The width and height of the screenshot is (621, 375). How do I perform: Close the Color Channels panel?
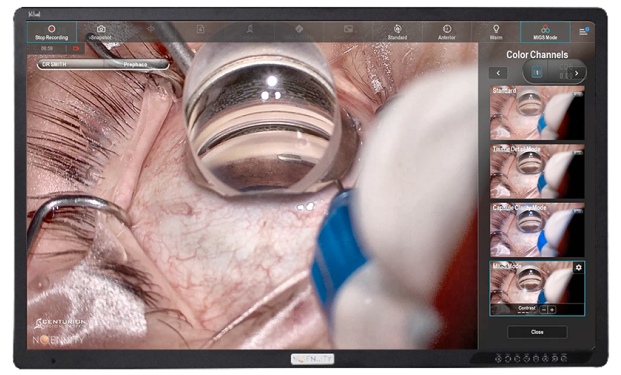tap(537, 332)
